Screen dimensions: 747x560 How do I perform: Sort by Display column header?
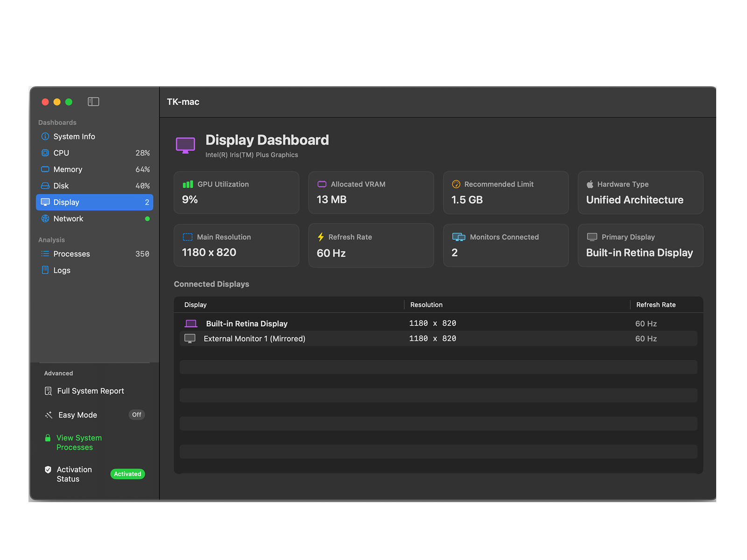click(195, 305)
